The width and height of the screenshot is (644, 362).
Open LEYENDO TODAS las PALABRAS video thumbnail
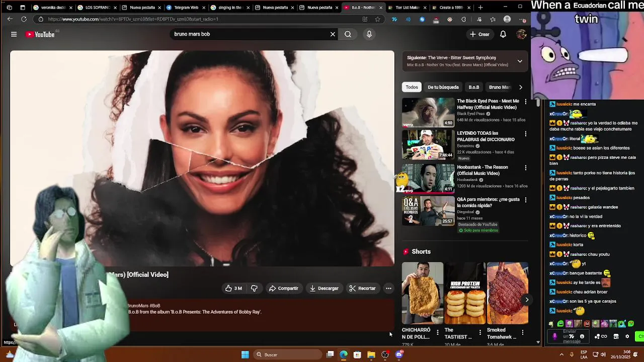pos(428,144)
